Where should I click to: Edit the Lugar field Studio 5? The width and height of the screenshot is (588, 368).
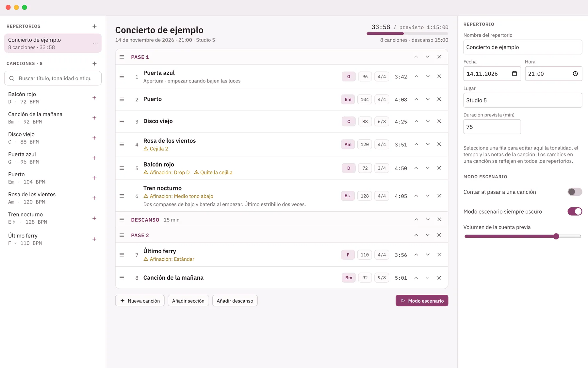click(523, 100)
